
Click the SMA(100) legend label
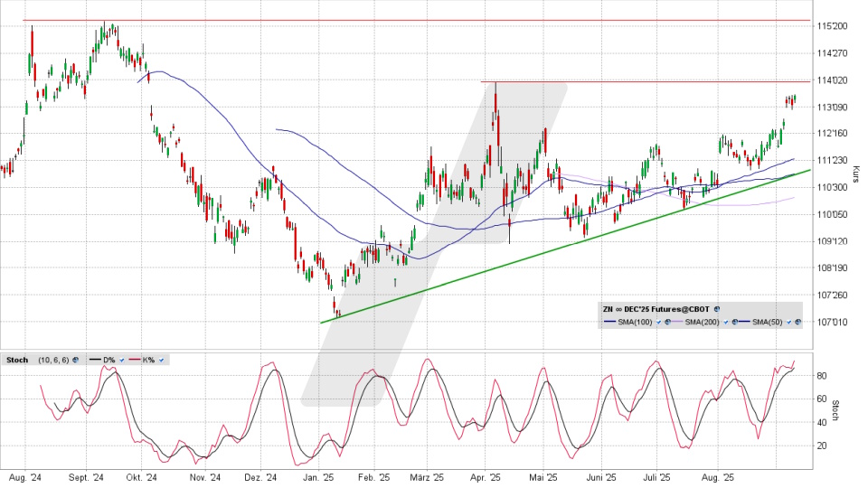coord(635,322)
